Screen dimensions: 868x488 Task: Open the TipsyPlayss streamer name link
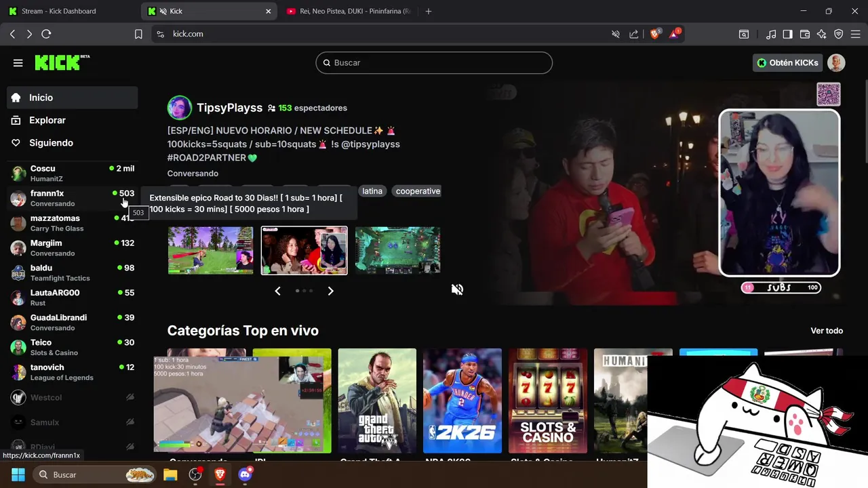pos(229,108)
